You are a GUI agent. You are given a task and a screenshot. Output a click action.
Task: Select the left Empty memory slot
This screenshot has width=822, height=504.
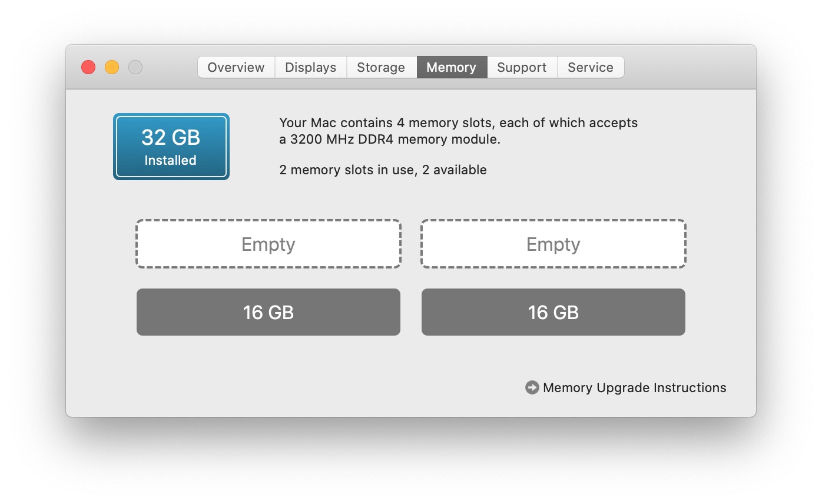pyautogui.click(x=269, y=244)
